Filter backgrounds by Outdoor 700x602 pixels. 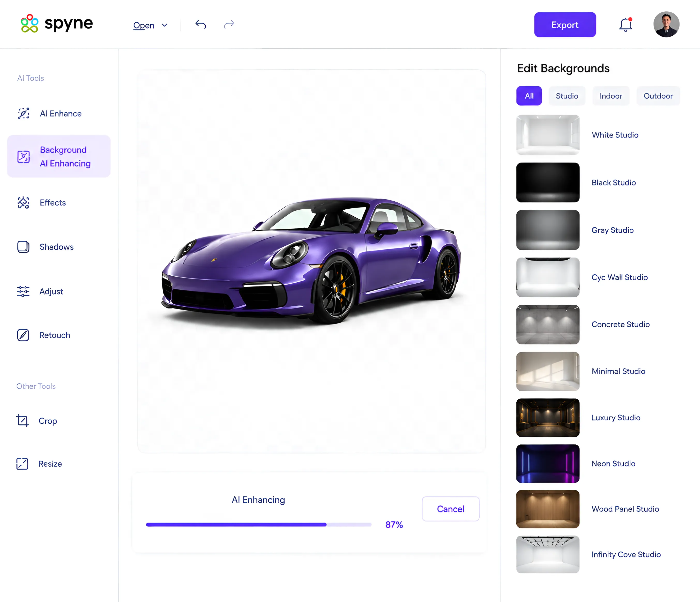658,96
